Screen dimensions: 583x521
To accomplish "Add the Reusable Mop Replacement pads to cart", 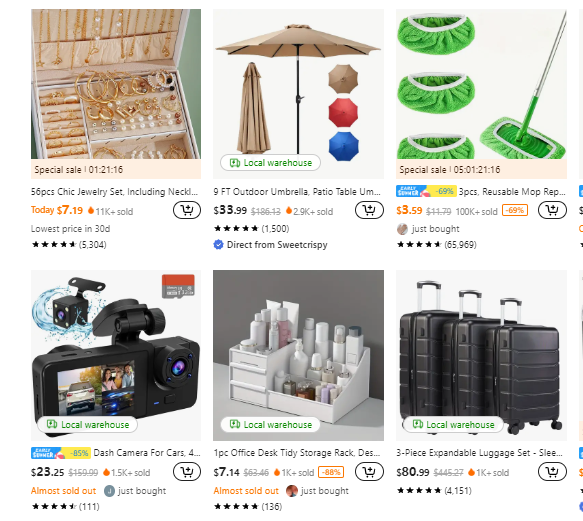I will point(552,210).
